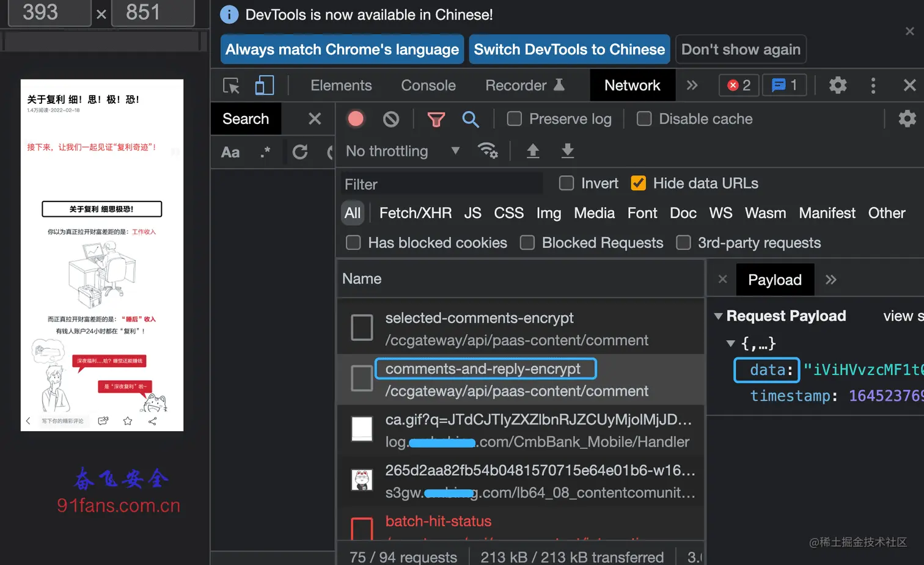This screenshot has height=565, width=924.
Task: Toggle the network filter funnel icon
Action: 436,119
